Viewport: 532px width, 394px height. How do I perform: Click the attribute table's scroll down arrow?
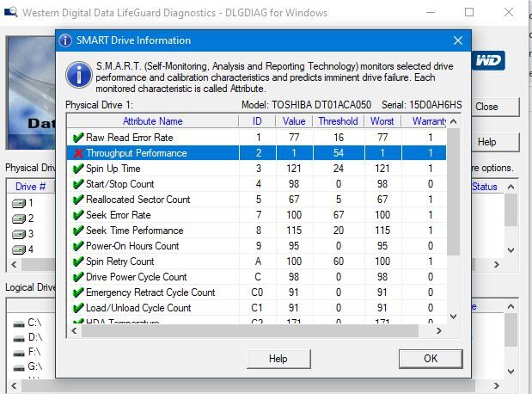454,317
